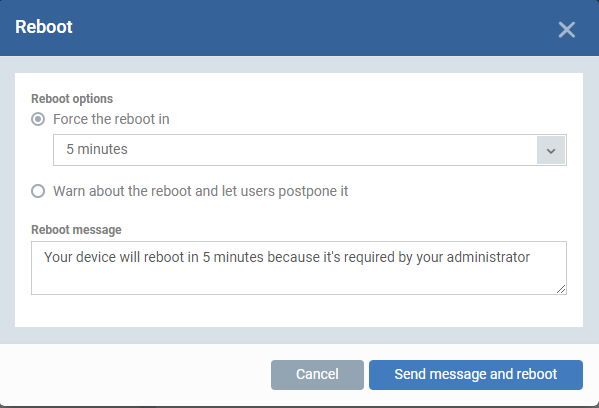Click the "Reboot message" field label
599x408 pixels.
(76, 230)
